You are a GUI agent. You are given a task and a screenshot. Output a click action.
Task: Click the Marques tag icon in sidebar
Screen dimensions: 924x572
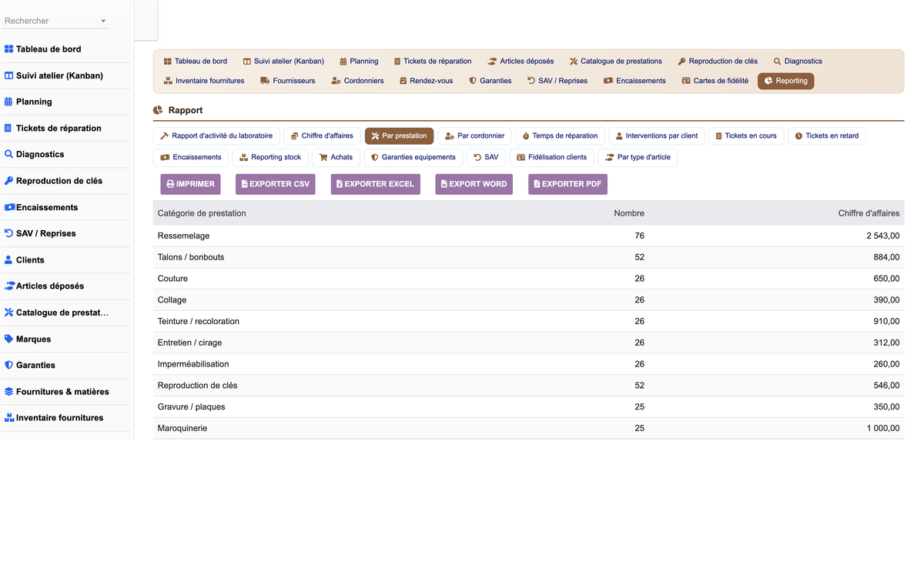9,339
